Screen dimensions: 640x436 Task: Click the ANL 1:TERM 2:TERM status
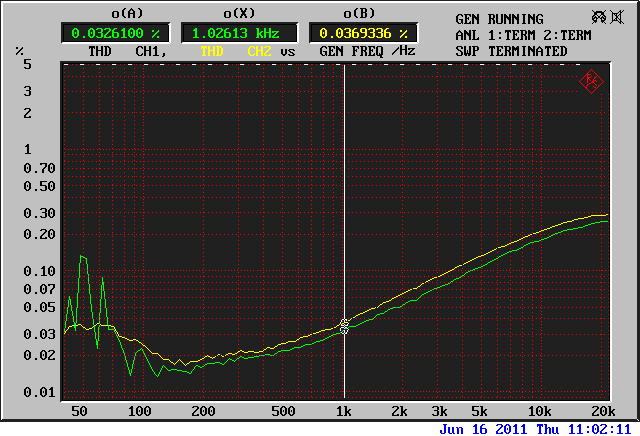point(523,35)
